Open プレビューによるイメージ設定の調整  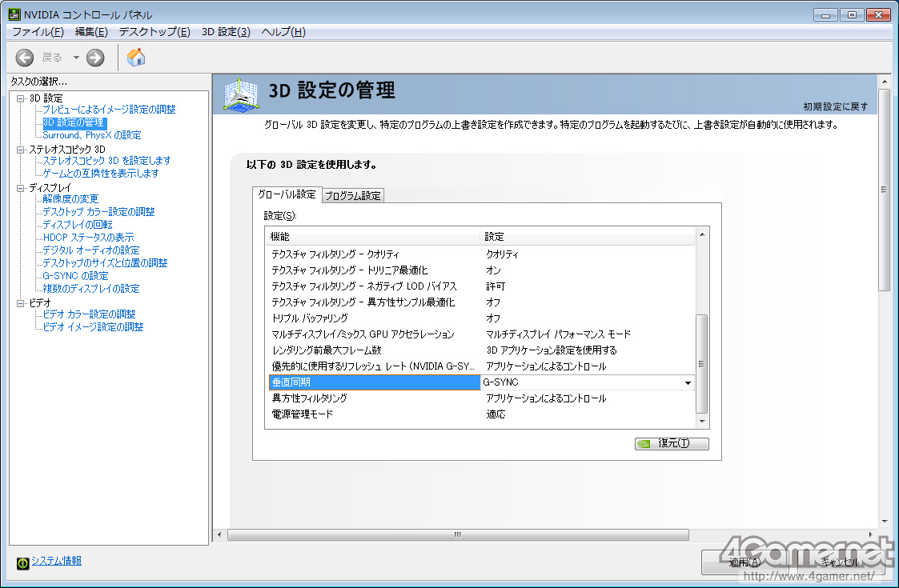click(109, 109)
